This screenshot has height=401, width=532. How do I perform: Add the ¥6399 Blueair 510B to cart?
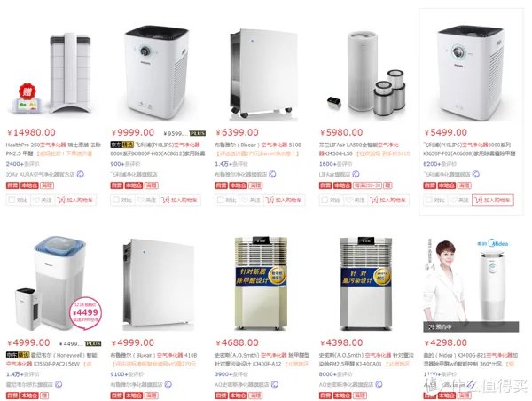click(x=284, y=200)
